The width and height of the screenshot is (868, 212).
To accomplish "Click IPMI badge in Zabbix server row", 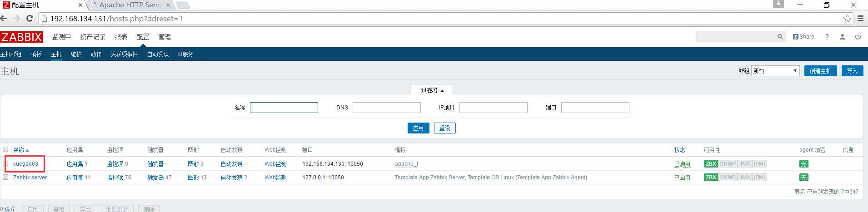I will click(x=759, y=177).
